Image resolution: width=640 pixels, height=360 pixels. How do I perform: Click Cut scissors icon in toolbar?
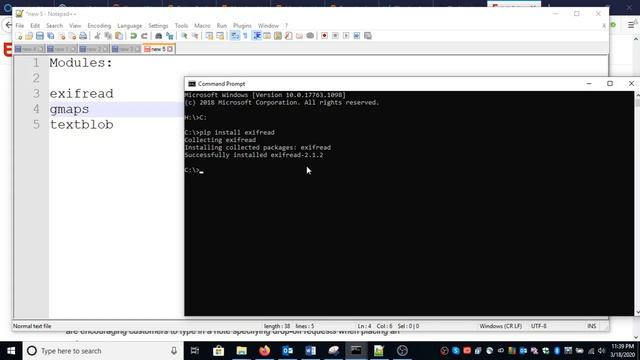click(x=97, y=36)
